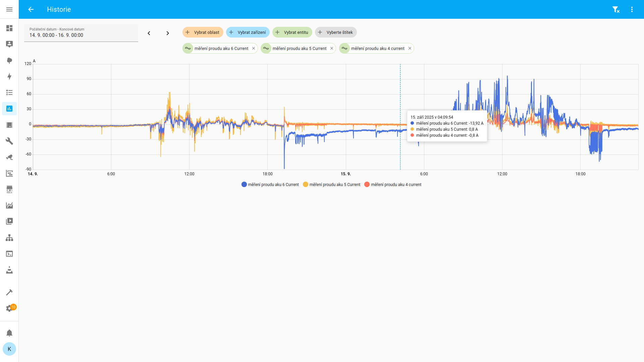
Task: Open Settings gear with badge 10
Action: coord(9,308)
